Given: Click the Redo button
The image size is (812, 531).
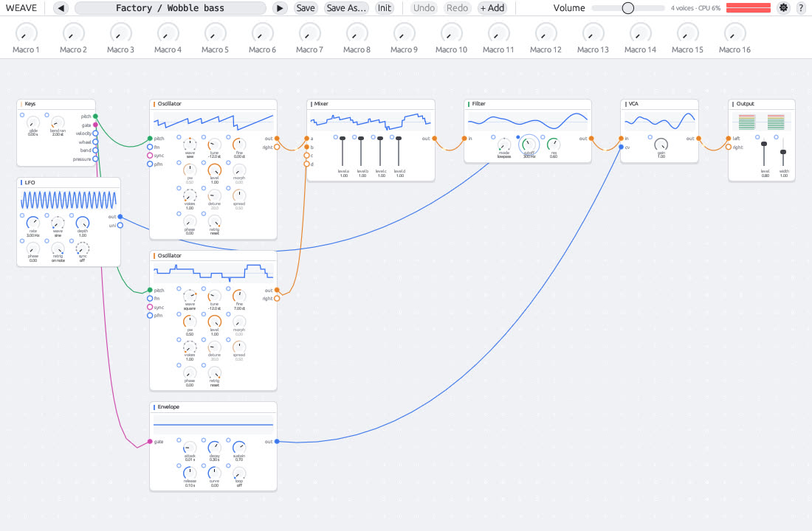Looking at the screenshot, I should (457, 8).
